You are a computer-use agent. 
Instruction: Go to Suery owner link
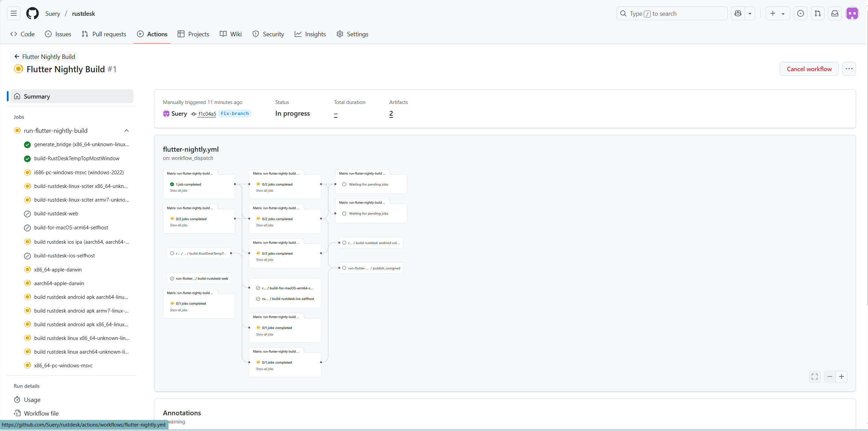[x=53, y=13]
